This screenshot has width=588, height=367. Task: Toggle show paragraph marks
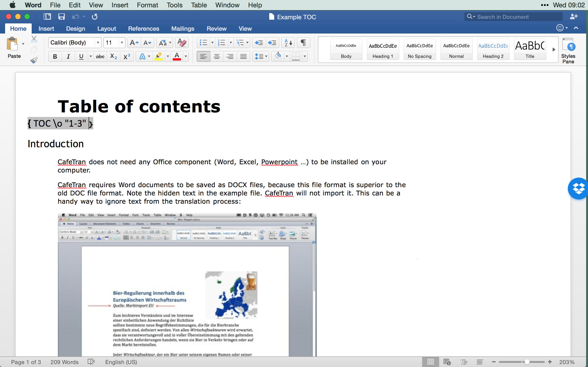tap(303, 43)
